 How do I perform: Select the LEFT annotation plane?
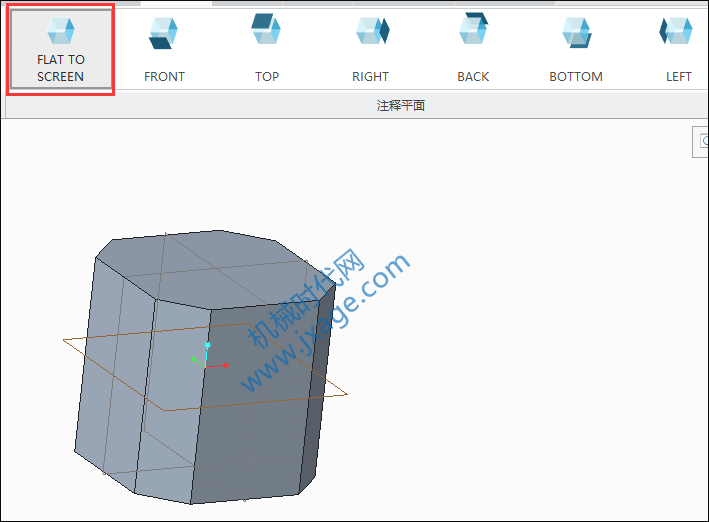coord(678,49)
